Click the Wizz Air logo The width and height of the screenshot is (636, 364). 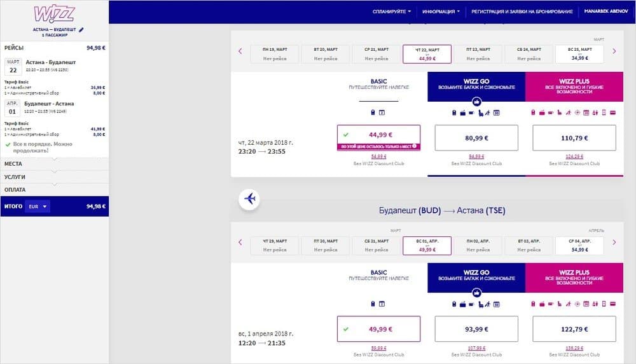54,14
